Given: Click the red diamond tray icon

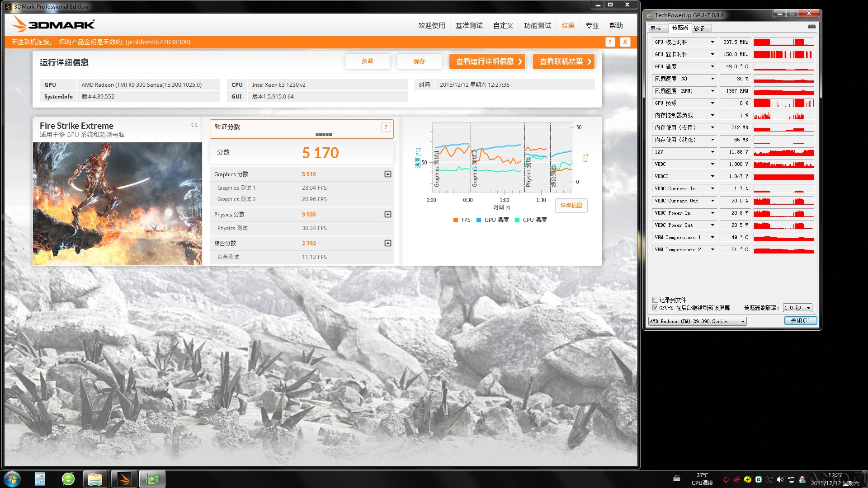Looking at the screenshot, I should click(x=726, y=479).
